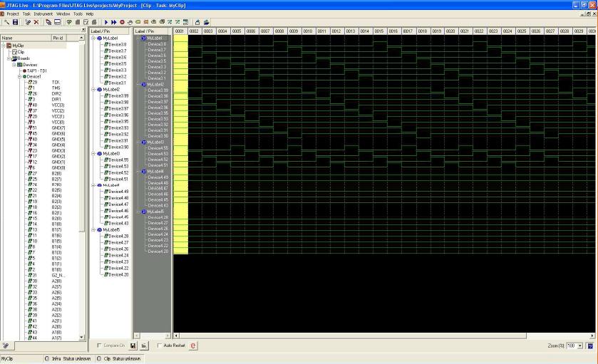
Task: Select the pin 1 TMS row
Action: pos(46,88)
